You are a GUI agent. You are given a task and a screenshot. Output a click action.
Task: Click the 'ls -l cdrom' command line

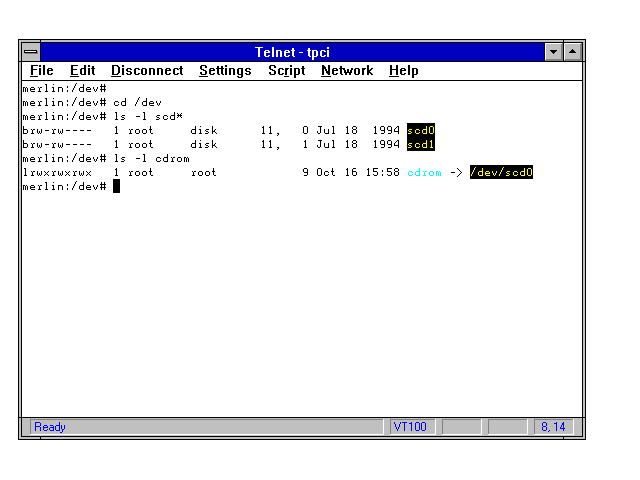(x=150, y=158)
